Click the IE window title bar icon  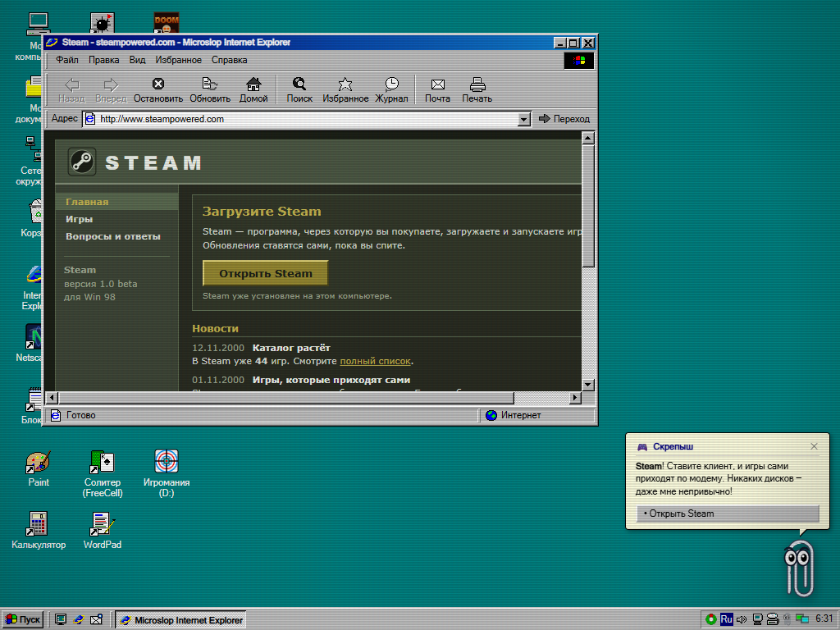click(x=52, y=43)
